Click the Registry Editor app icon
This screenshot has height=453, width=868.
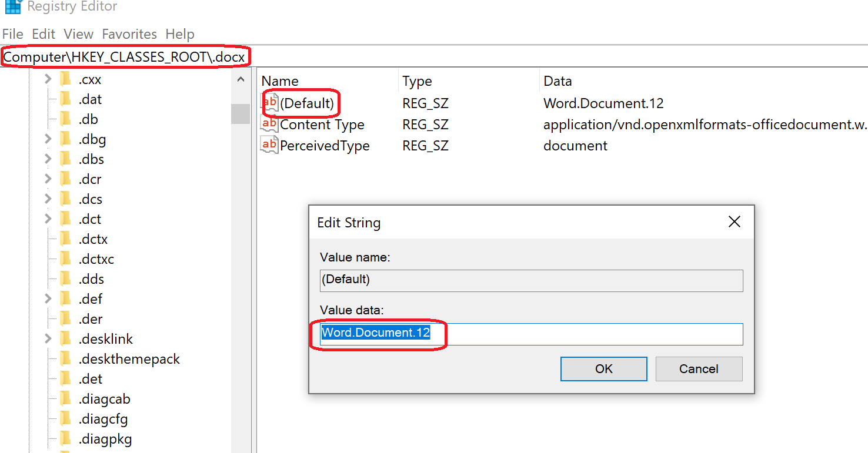click(x=12, y=6)
